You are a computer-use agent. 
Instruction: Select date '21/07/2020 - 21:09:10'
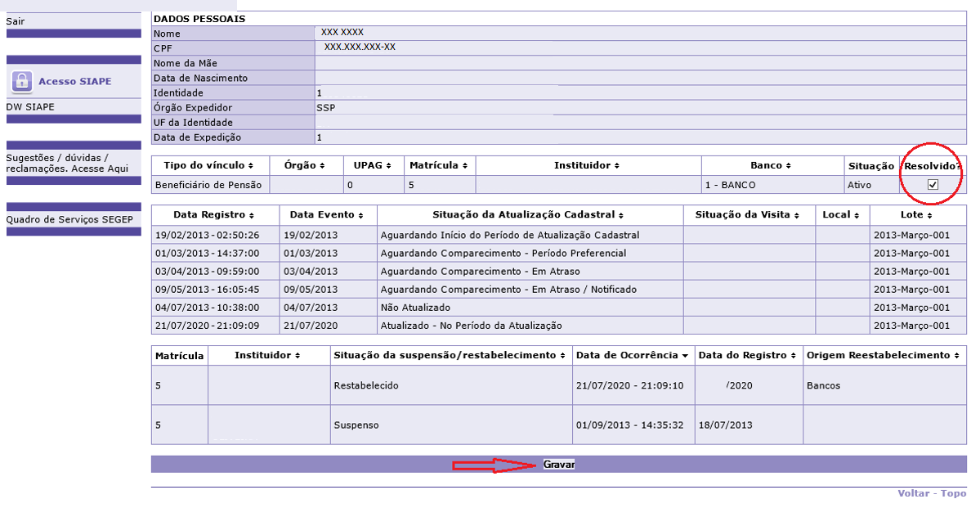[630, 385]
